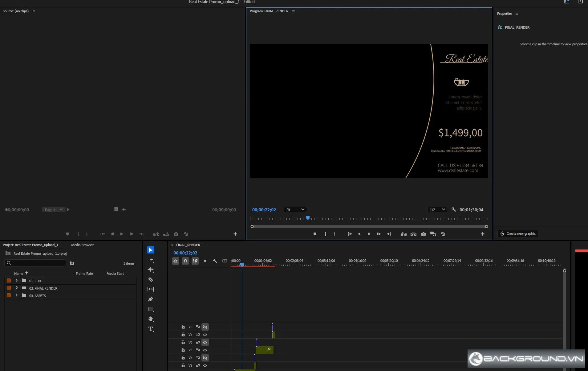Expand the 02. FINAL RENDER bin
This screenshot has width=588, height=371.
(x=17, y=288)
